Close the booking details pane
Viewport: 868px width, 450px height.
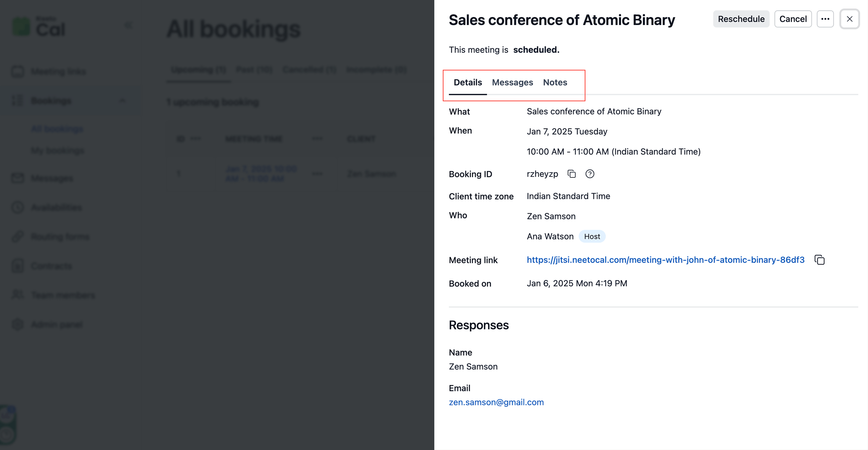coord(850,19)
